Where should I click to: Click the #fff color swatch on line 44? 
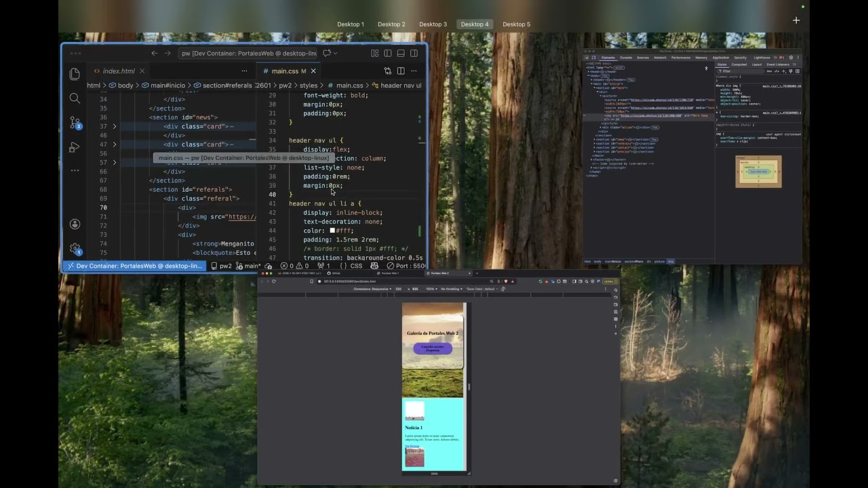coord(333,230)
